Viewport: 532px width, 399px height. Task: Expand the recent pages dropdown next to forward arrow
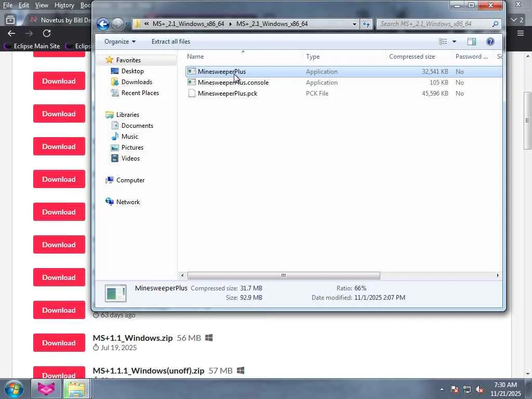pos(128,24)
